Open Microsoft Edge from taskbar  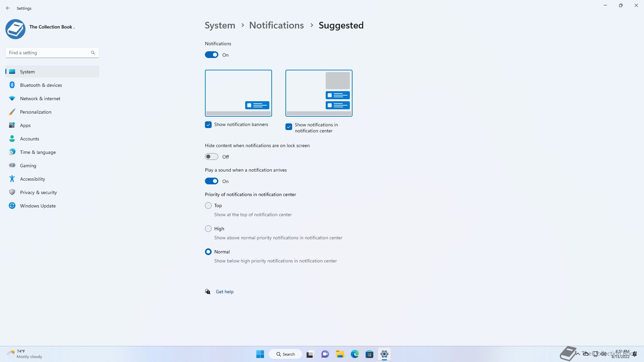[355, 354]
